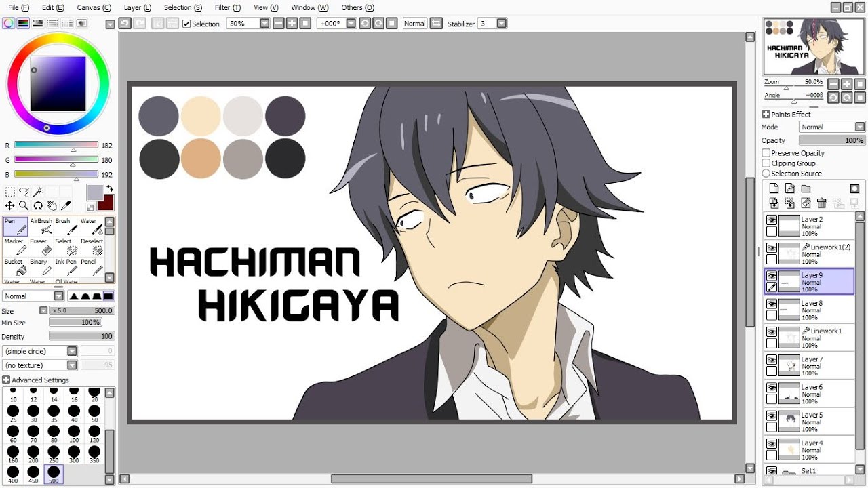Hide Layer5 using its eye icon
Viewport: 868px width, 488px height.
[x=772, y=415]
